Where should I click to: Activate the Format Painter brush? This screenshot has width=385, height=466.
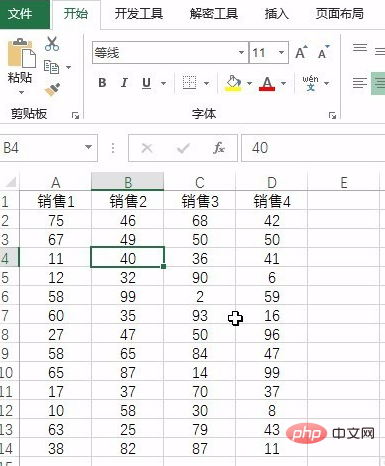click(52, 90)
